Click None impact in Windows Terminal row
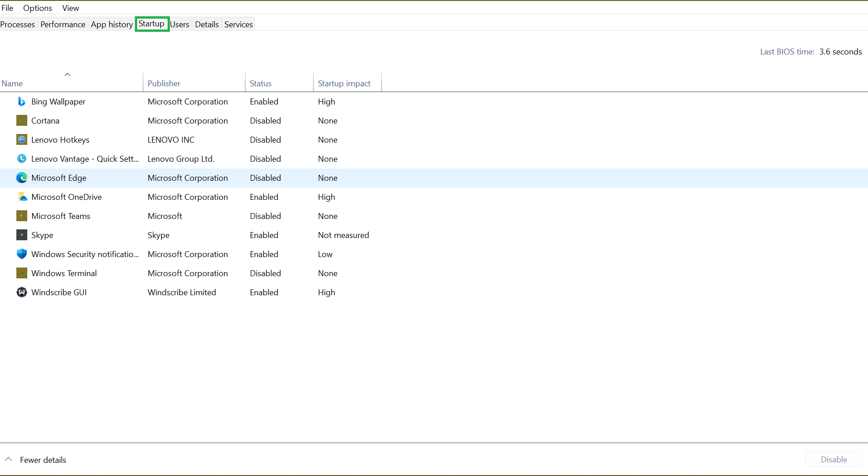Image resolution: width=868 pixels, height=476 pixels. point(327,273)
